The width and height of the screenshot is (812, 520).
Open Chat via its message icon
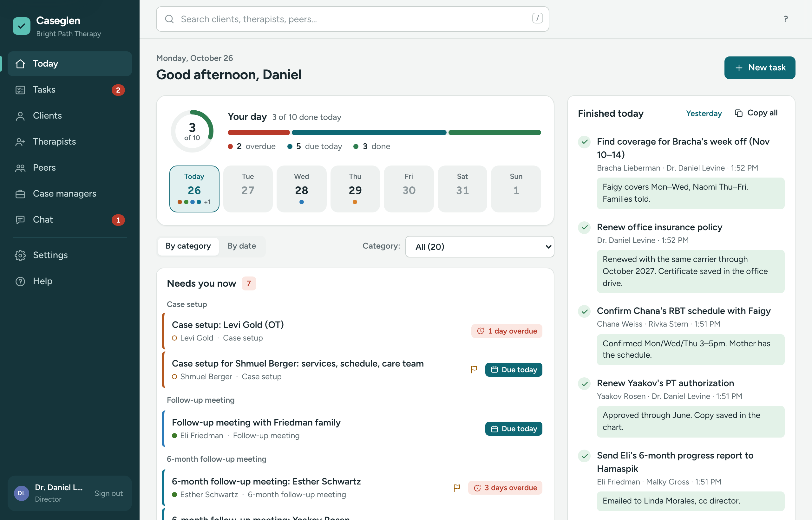(20, 219)
